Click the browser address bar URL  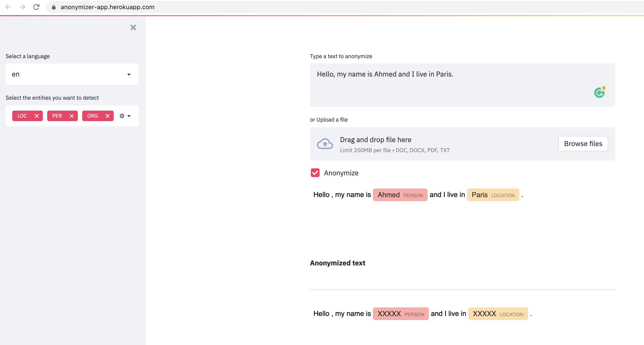tap(108, 7)
